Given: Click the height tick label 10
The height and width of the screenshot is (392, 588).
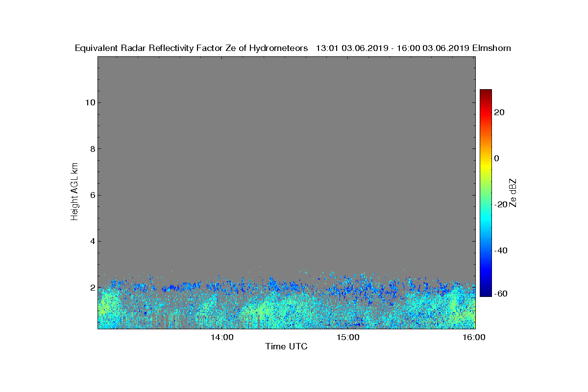Looking at the screenshot, I should coord(89,102).
